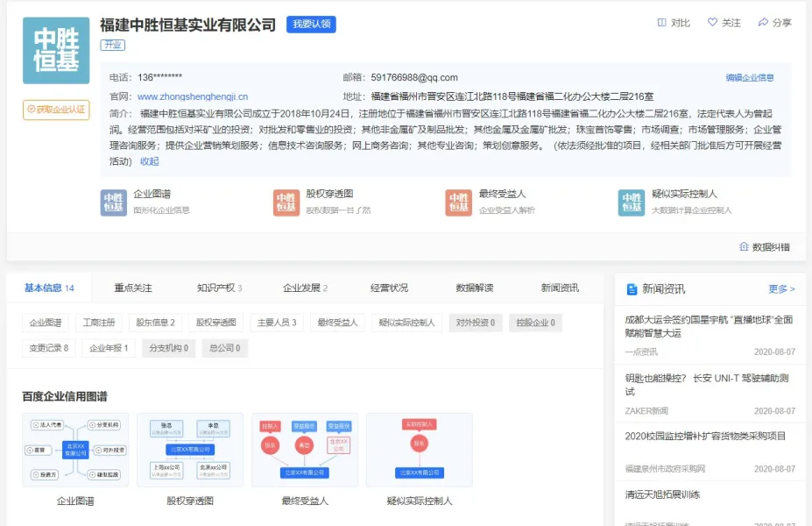
Task: Click the 关注 heart icon
Action: point(712,23)
